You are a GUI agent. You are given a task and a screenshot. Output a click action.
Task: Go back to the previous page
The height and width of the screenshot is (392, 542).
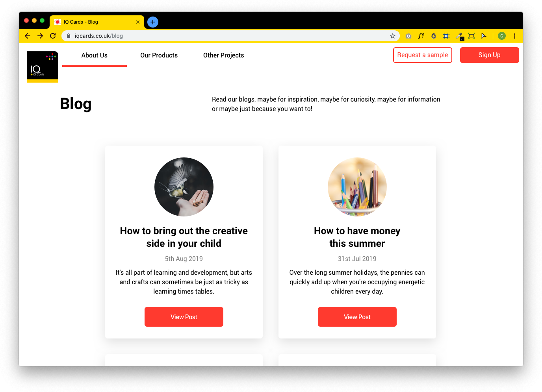click(x=28, y=36)
